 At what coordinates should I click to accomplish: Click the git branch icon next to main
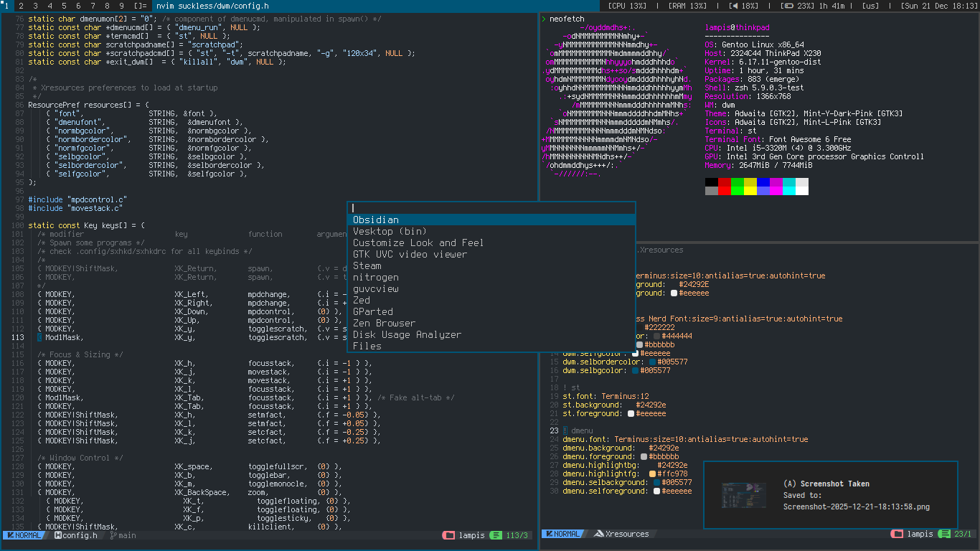click(x=113, y=534)
